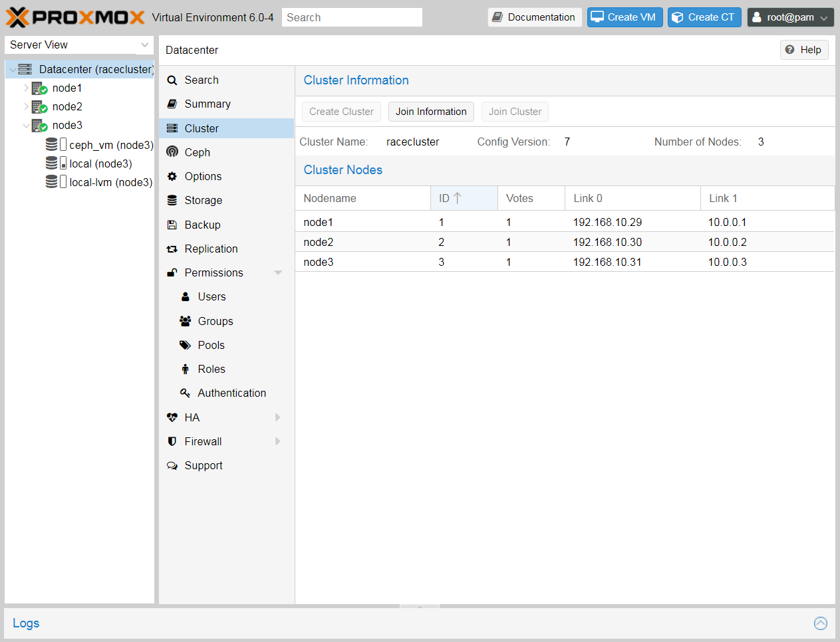Click the Create VM button
This screenshot has height=642, width=840.
[625, 17]
